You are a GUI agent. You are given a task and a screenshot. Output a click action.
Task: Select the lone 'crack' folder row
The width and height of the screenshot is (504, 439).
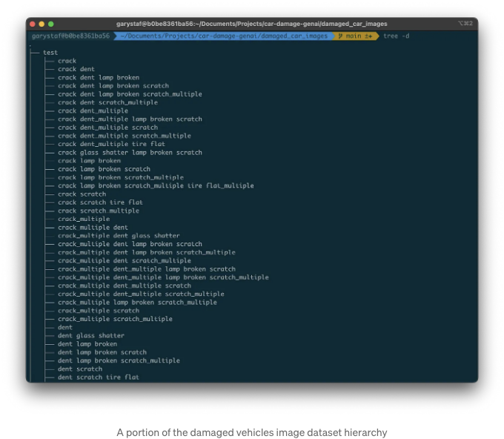click(x=67, y=61)
